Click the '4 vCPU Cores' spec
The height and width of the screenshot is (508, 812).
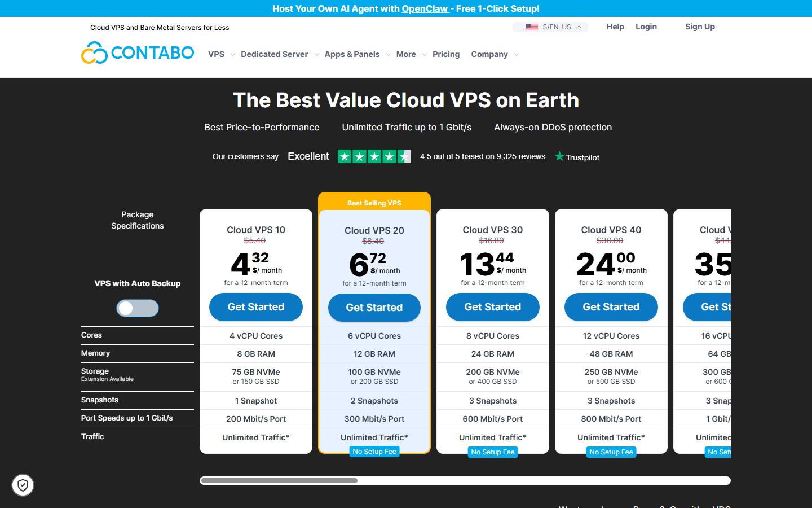tap(256, 336)
